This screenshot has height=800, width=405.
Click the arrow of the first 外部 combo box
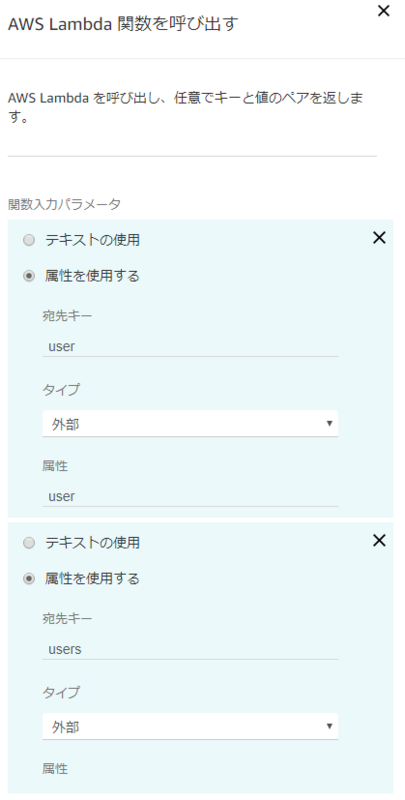click(x=330, y=423)
